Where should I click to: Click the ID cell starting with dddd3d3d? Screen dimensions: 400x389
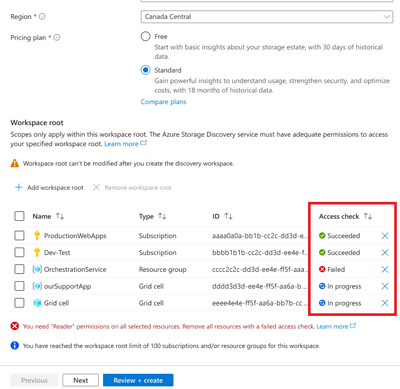click(260, 286)
